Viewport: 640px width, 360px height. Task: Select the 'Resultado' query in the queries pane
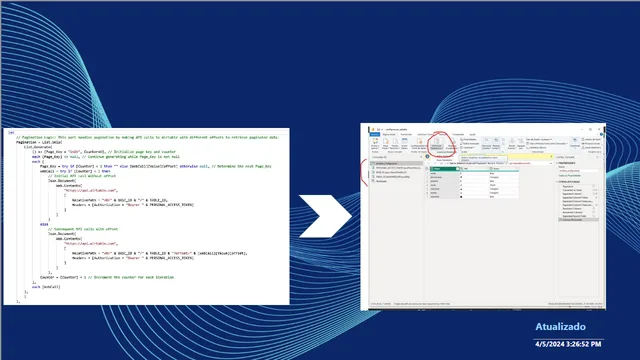coord(381,181)
